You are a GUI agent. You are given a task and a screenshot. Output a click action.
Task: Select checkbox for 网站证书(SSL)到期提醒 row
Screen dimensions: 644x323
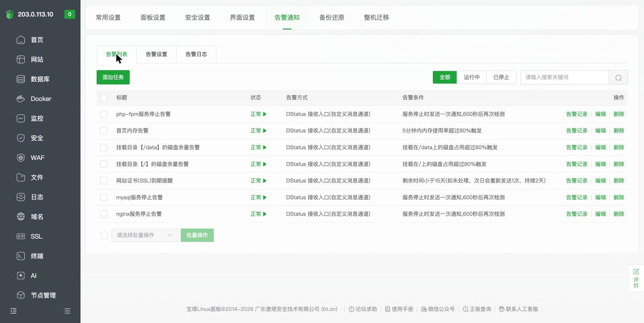[x=104, y=180]
